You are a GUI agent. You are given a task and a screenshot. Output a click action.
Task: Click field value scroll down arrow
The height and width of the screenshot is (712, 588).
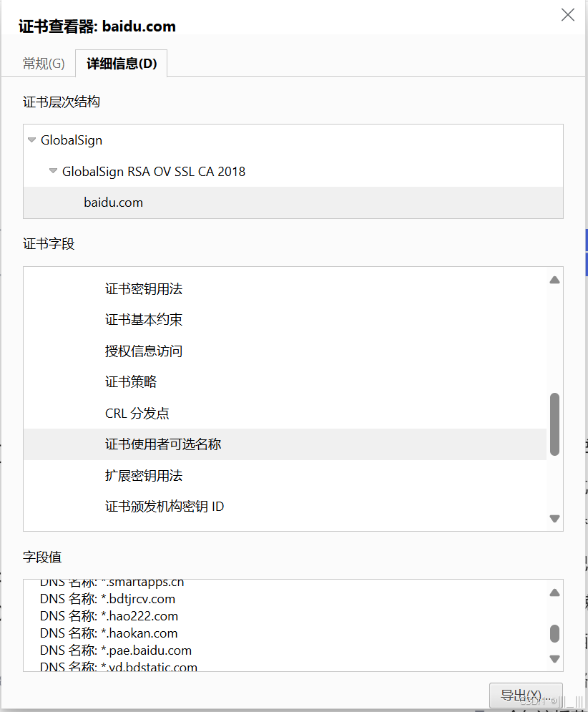pos(554,658)
